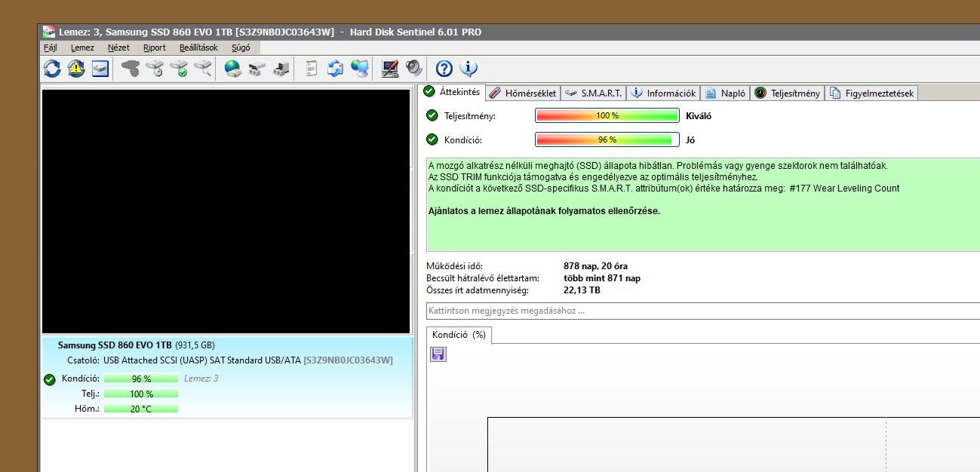Switch to the Hőmérséklet tab
The width and height of the screenshot is (980, 472).
(523, 93)
